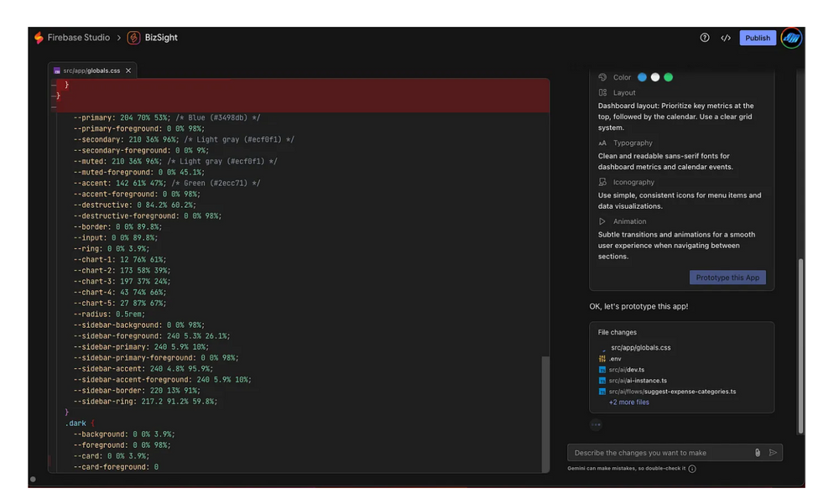Click the BizSight workspace icon
Viewport: 839px width, 504px height.
[x=133, y=38]
